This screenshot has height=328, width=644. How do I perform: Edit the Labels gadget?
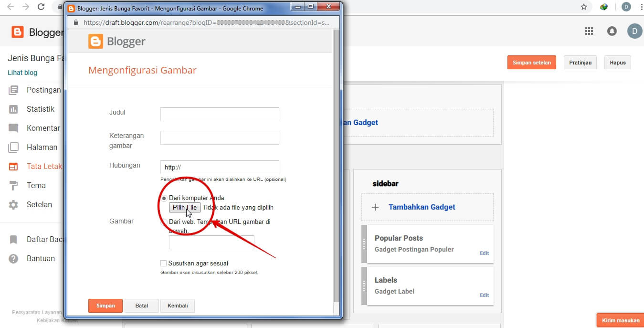pyautogui.click(x=484, y=295)
